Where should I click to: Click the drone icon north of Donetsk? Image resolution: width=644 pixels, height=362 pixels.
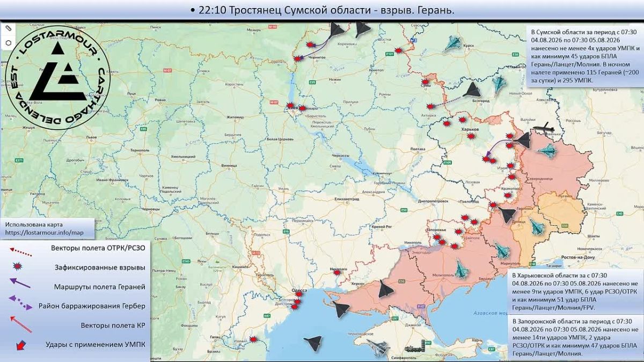pos(507,215)
